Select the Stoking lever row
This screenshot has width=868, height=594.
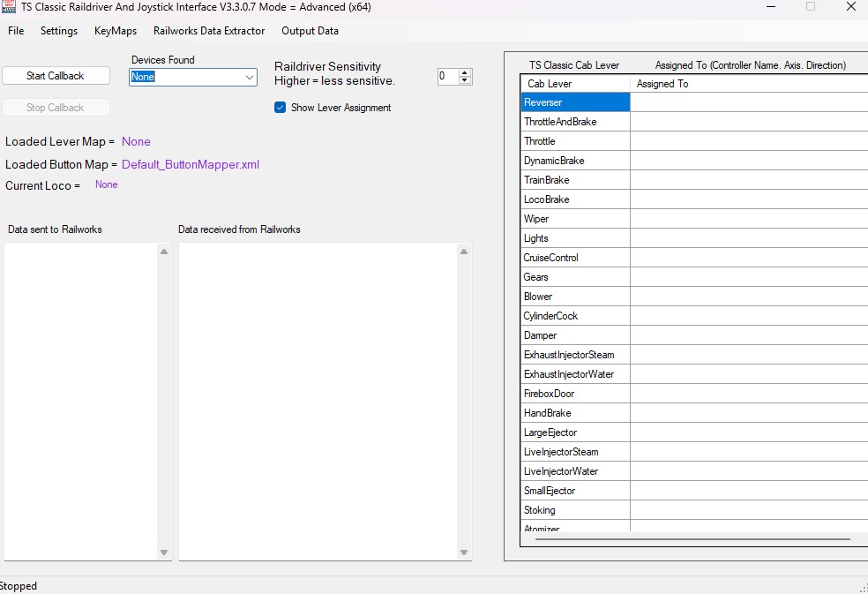coord(575,510)
